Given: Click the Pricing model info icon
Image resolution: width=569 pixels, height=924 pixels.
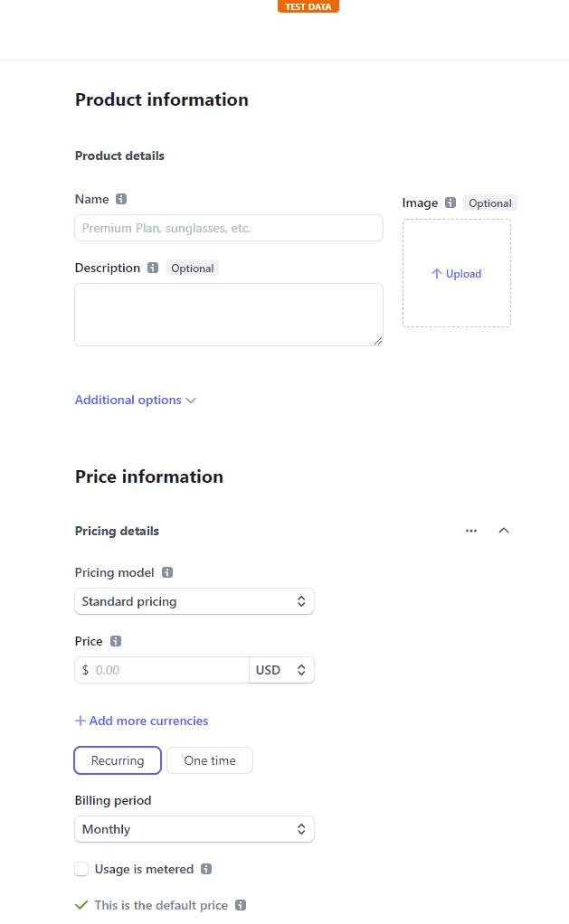Looking at the screenshot, I should pyautogui.click(x=167, y=572).
